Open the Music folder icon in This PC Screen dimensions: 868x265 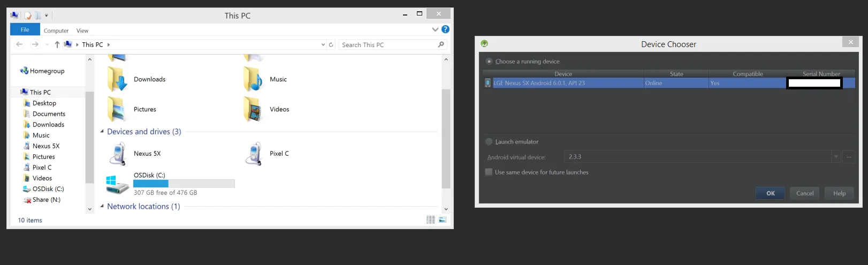(x=253, y=79)
